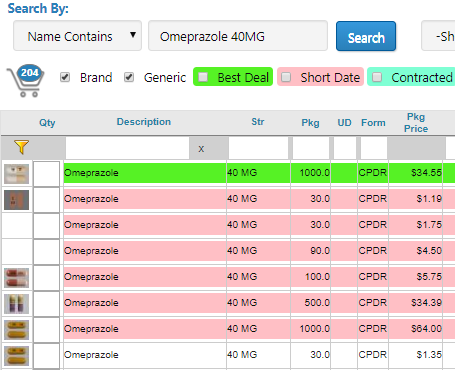Open red capsule image for $5.75 row
Image resolution: width=455 pixels, height=370 pixels.
pyautogui.click(x=16, y=278)
